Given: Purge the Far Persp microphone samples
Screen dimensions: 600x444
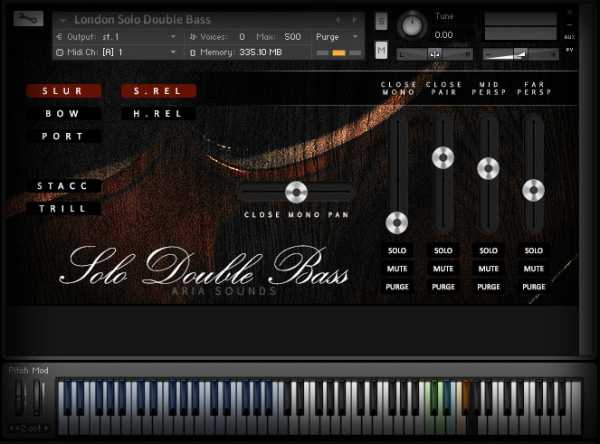Looking at the screenshot, I should click(x=533, y=287).
